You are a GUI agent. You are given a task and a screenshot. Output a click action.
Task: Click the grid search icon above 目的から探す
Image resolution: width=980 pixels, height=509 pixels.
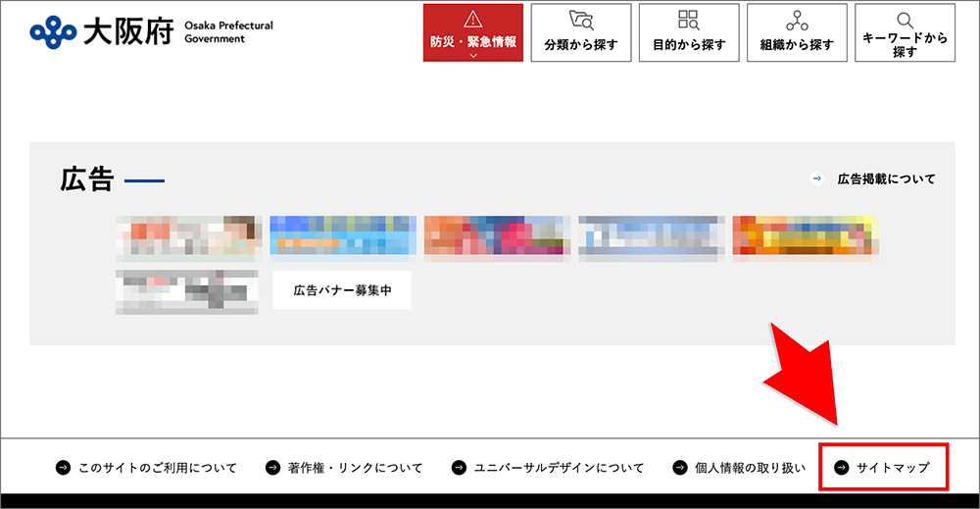[x=689, y=20]
